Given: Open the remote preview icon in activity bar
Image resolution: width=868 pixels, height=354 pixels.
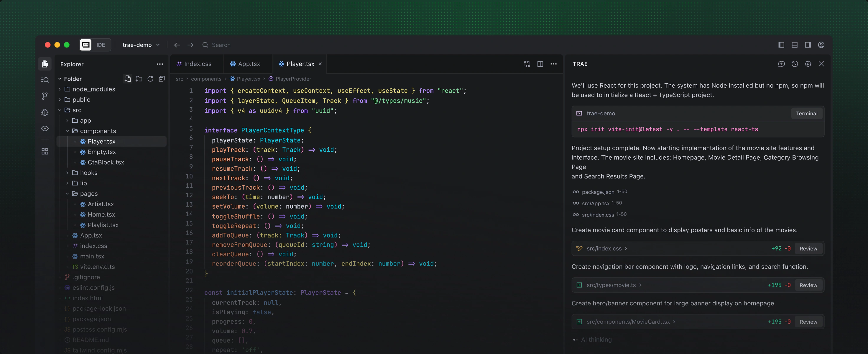Looking at the screenshot, I should tap(45, 128).
